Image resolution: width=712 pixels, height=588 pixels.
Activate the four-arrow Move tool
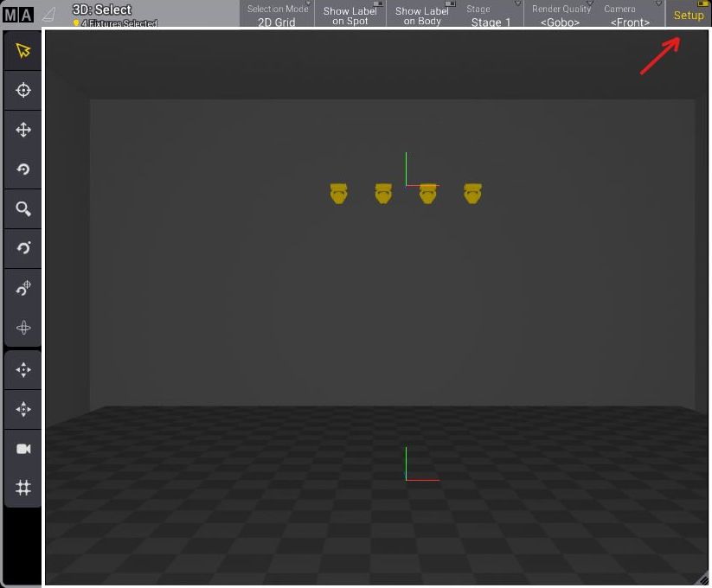(x=23, y=130)
